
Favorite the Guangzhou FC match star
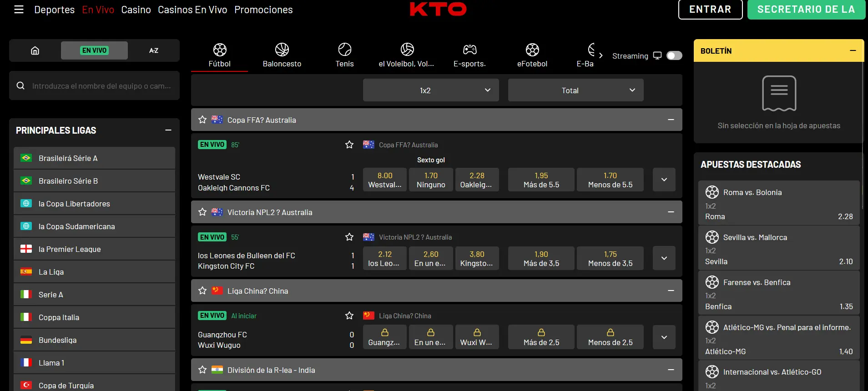click(349, 316)
